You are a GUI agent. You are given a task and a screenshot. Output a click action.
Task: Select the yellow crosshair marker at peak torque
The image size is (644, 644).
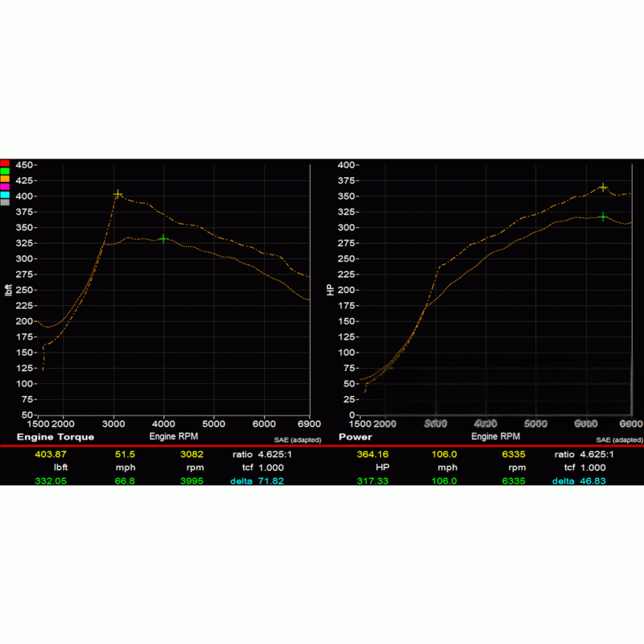119,193
